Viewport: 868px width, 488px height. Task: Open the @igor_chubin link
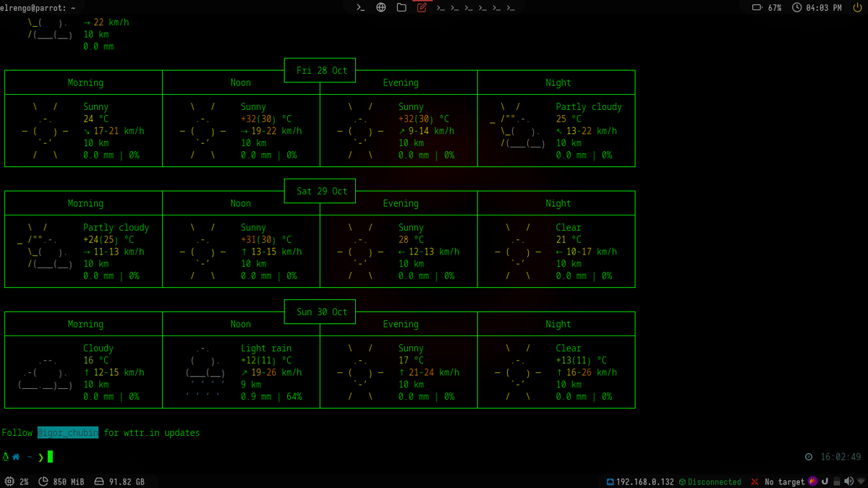pyautogui.click(x=68, y=433)
